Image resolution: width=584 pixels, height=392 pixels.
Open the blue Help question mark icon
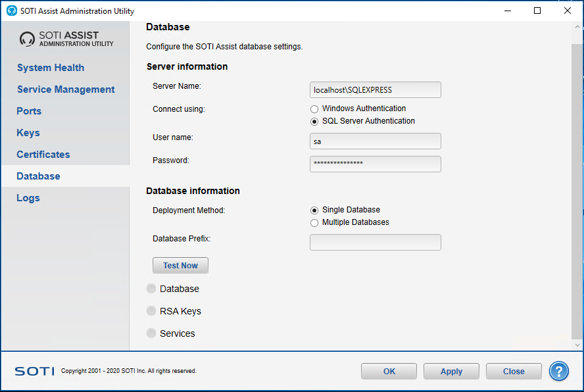coord(558,371)
